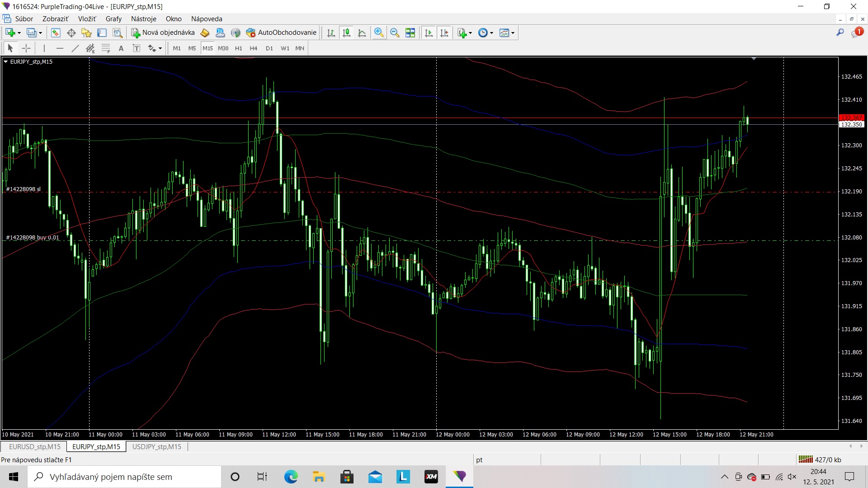Open the indicators list icon
Image resolution: width=868 pixels, height=488 pixels.
coord(462,33)
